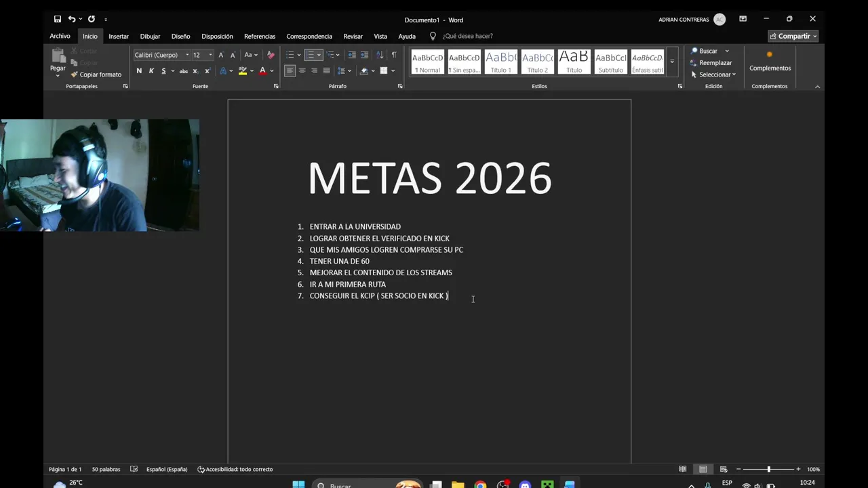This screenshot has width=868, height=488.
Task: Click Accesibilidad: todo correcto status
Action: click(235, 469)
